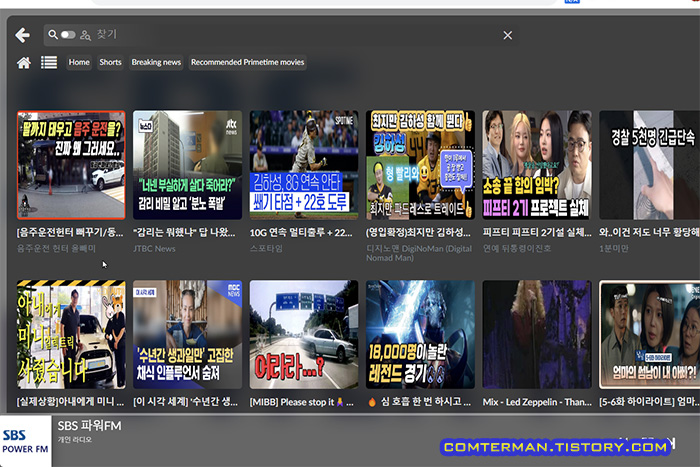Go back with the left arrow icon

coord(22,35)
